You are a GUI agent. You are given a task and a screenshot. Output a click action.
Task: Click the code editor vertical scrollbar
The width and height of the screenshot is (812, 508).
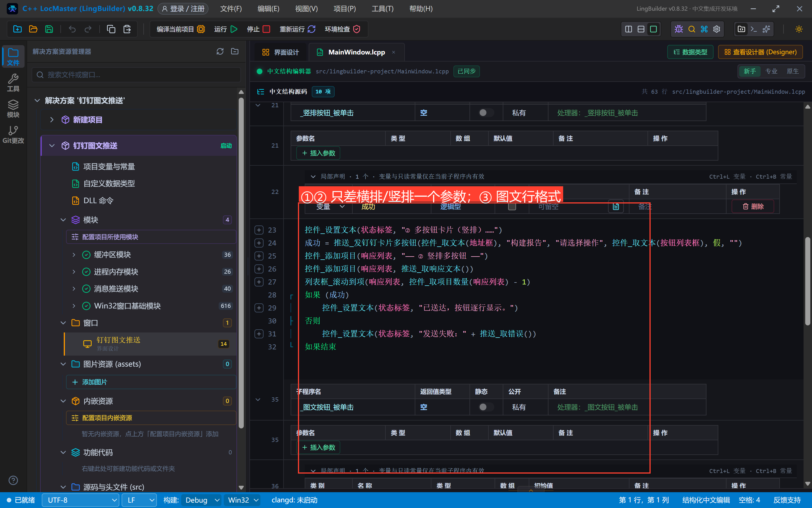pyautogui.click(x=808, y=281)
